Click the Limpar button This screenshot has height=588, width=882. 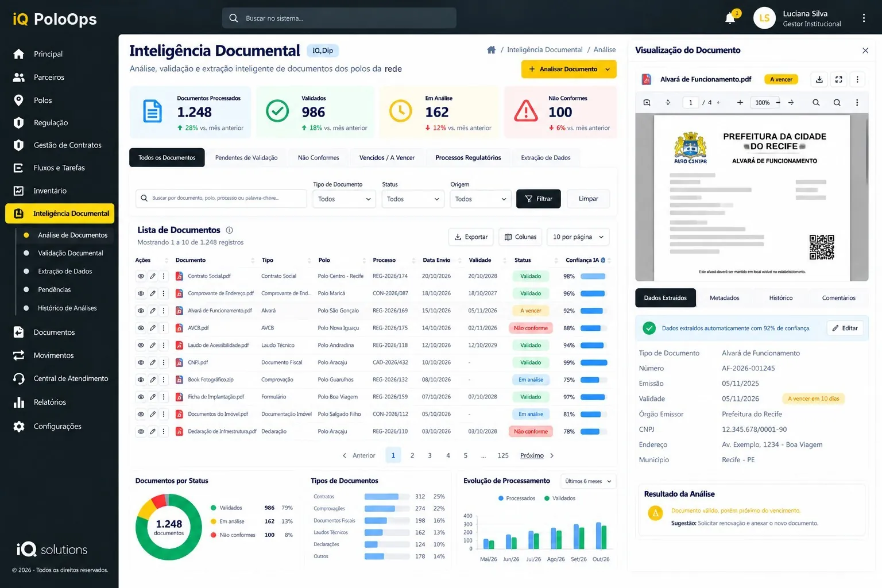[x=588, y=199]
